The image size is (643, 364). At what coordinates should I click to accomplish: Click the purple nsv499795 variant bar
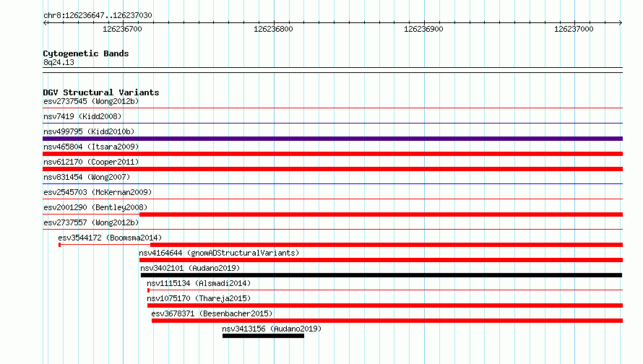coord(332,139)
